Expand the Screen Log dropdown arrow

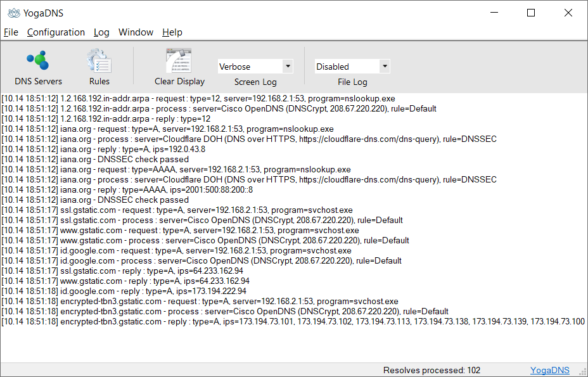click(288, 67)
